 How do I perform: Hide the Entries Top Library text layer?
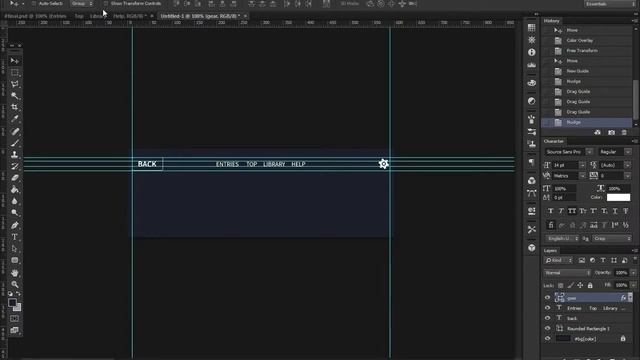click(x=547, y=308)
